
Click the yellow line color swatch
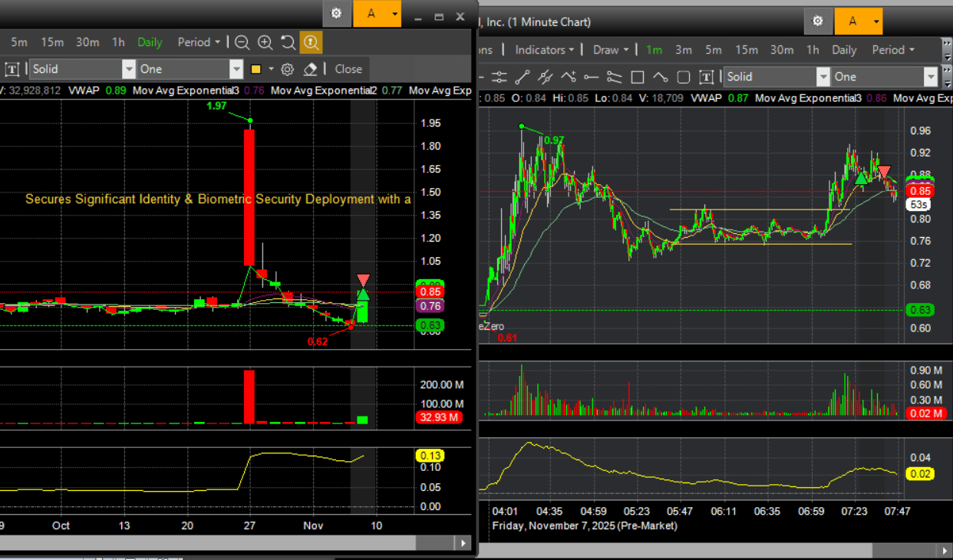coord(256,69)
